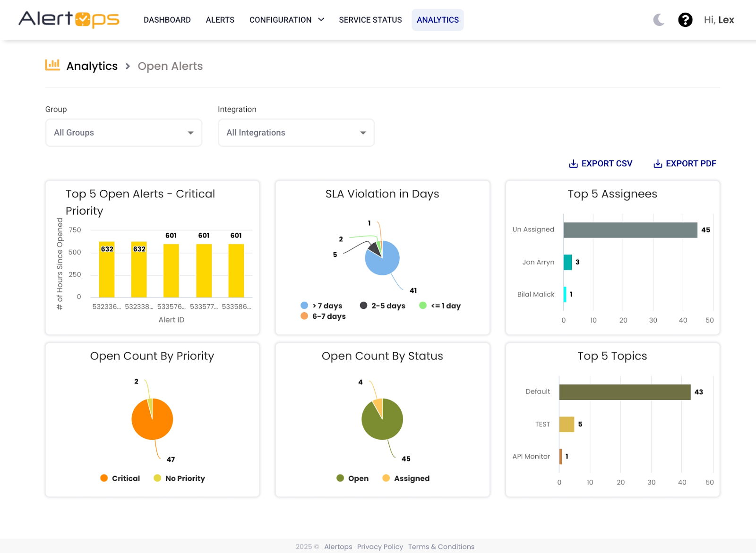The width and height of the screenshot is (756, 553).
Task: Go to the Dashboard menu item
Action: (167, 20)
